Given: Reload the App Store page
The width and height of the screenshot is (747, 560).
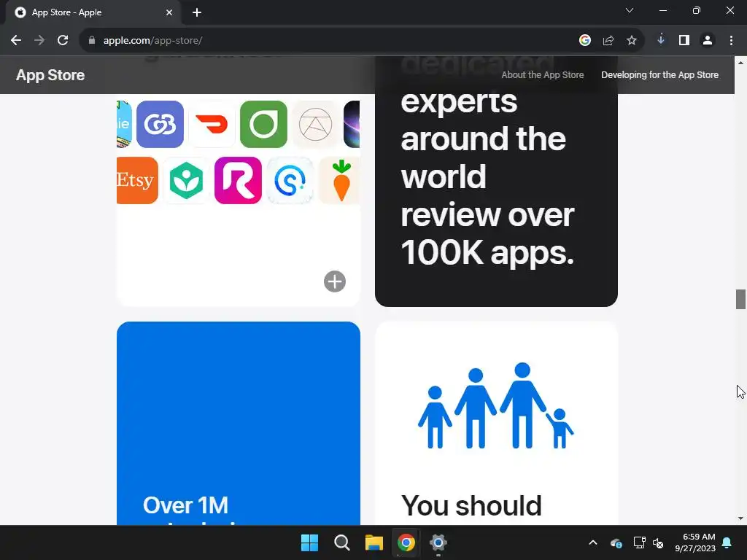Looking at the screenshot, I should point(63,41).
